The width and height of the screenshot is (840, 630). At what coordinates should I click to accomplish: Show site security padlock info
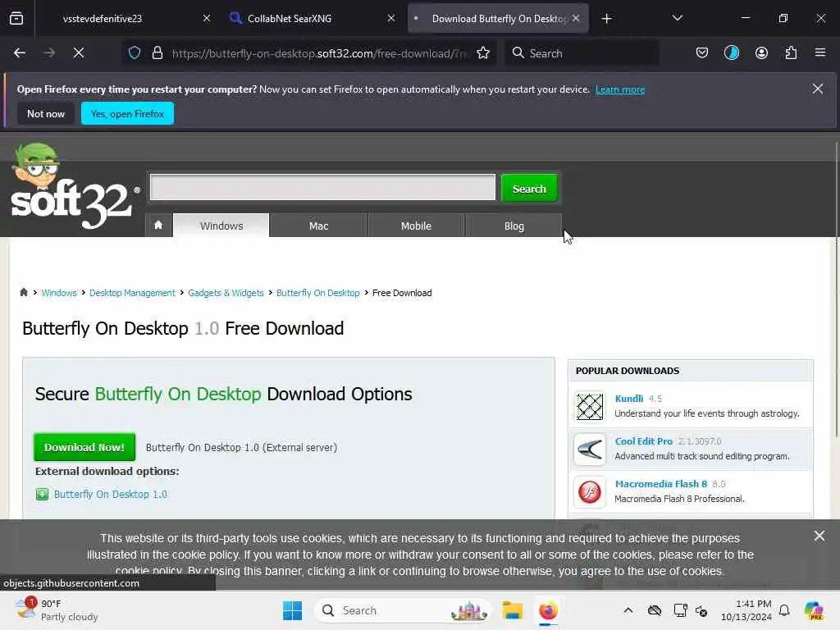coord(157,53)
